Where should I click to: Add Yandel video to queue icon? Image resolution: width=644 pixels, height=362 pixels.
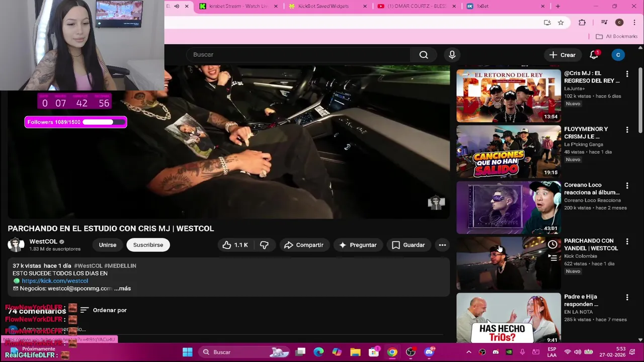tap(552, 258)
